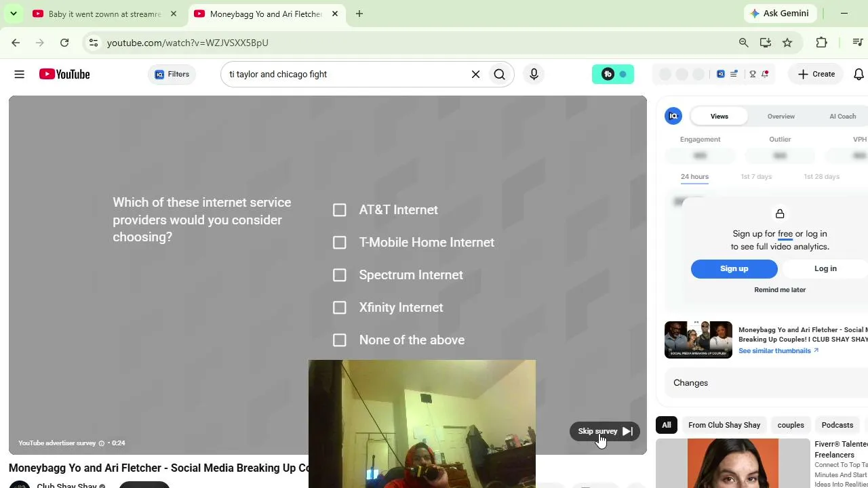Open the trophy icon in the vidIQ toolbar

coord(753,75)
